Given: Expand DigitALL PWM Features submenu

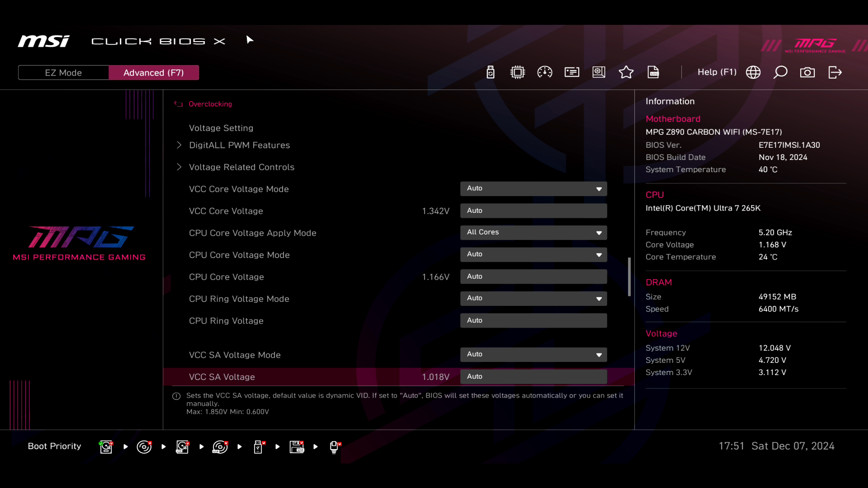Looking at the screenshot, I should pos(239,145).
